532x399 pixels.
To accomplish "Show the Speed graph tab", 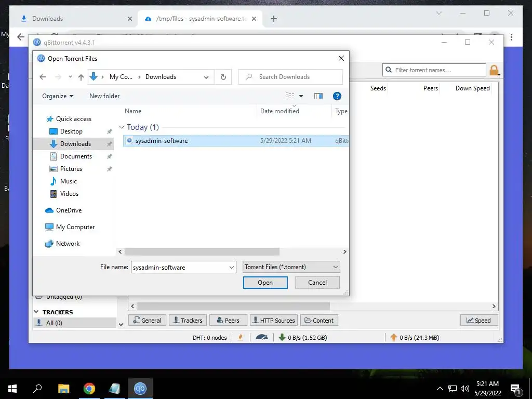I will (478, 320).
